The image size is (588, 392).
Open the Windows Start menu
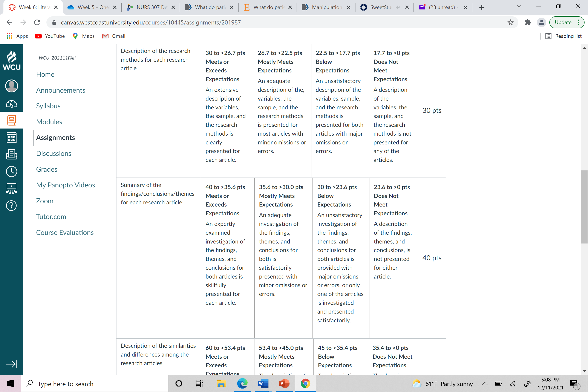(10, 383)
